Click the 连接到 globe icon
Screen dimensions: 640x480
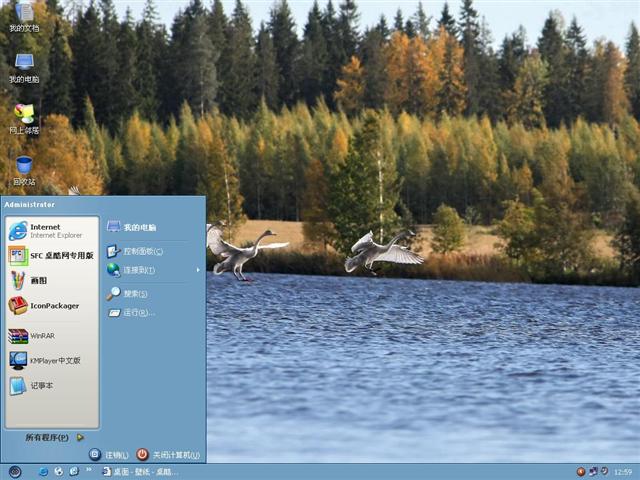113,270
